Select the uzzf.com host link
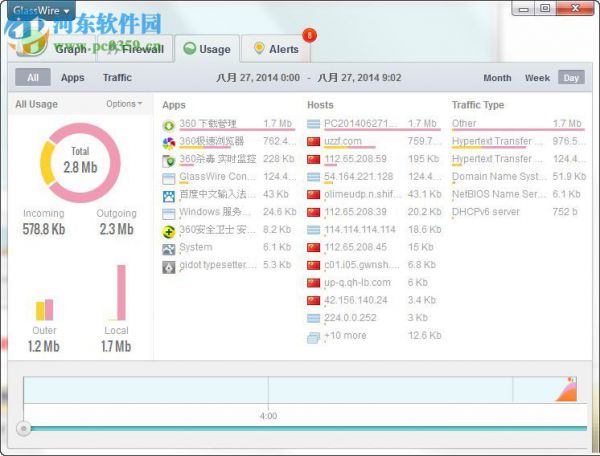 click(x=343, y=141)
